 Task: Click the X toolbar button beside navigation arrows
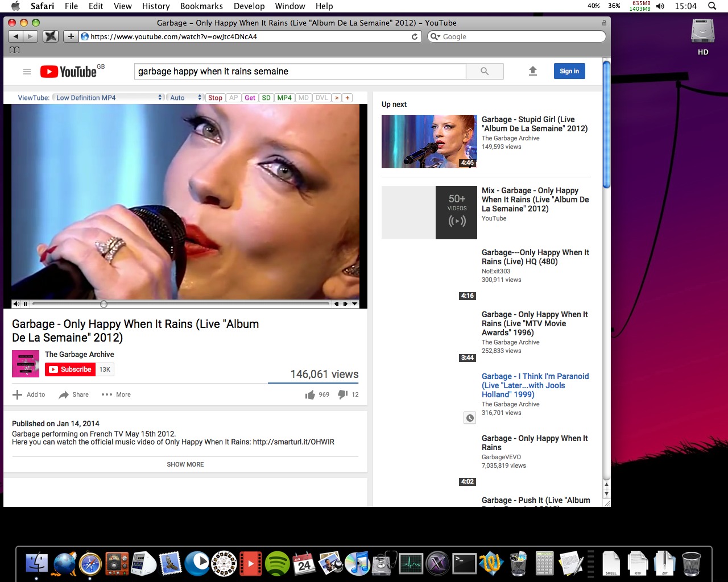point(51,36)
